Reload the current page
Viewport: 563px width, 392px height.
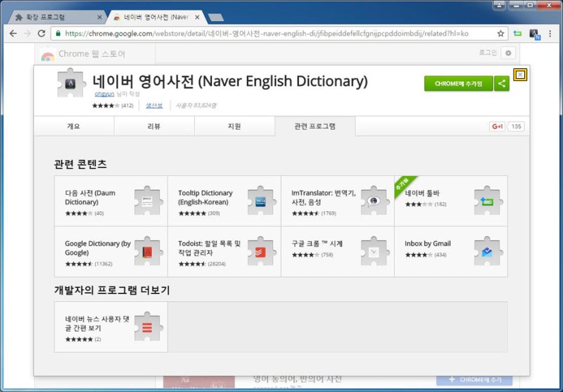[x=42, y=33]
